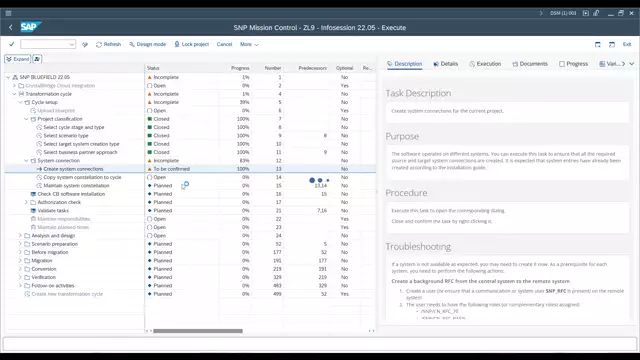
Task: Click task icon of Select scenario type
Action: tap(39, 136)
